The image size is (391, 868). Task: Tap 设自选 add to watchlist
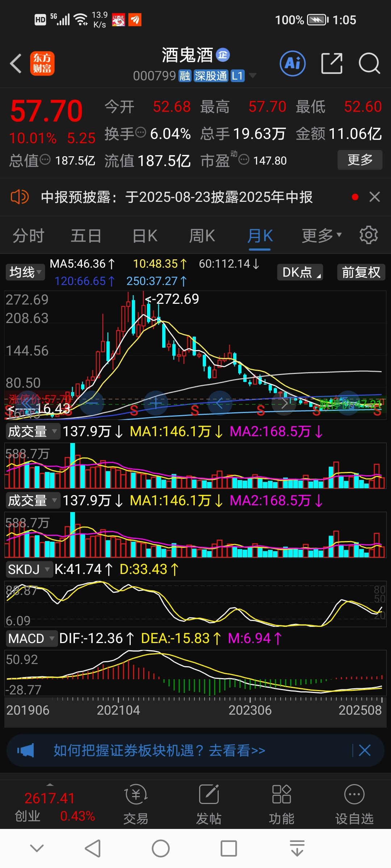(354, 804)
